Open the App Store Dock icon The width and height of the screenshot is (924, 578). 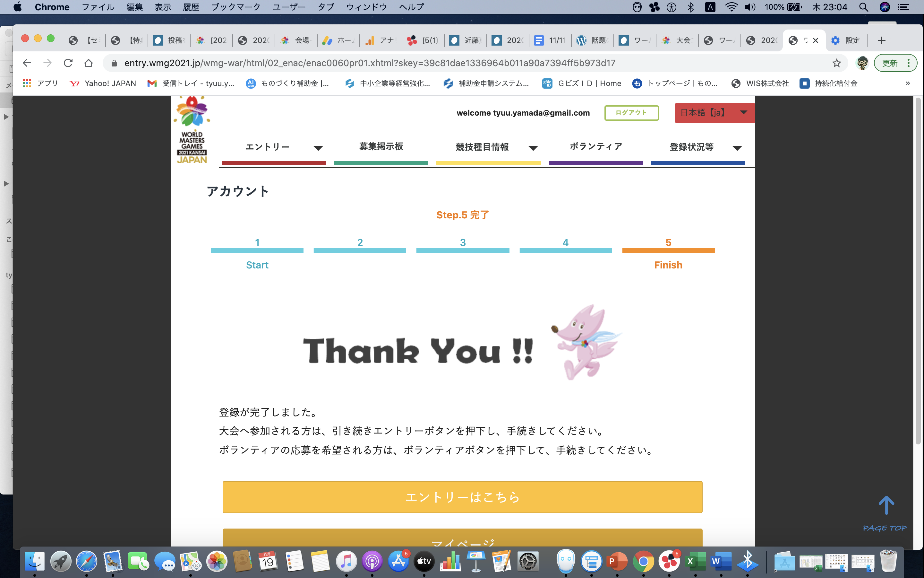pos(398,561)
